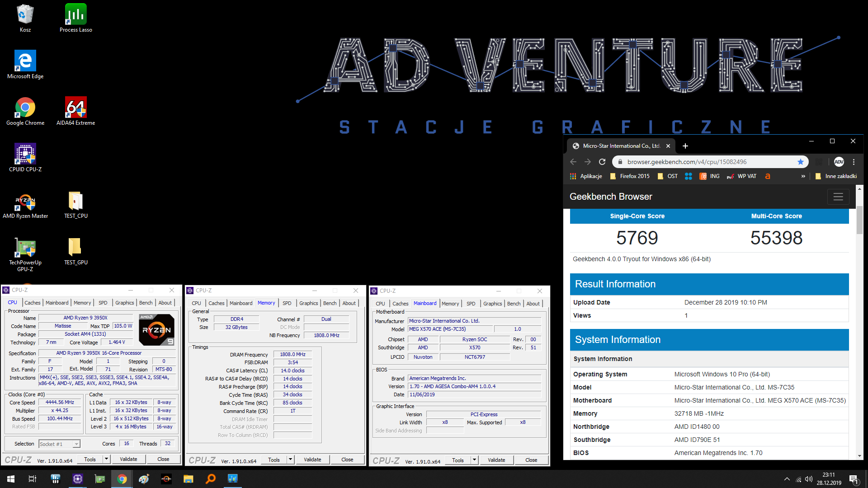Open Google Chrome desktop shortcut

(x=25, y=112)
